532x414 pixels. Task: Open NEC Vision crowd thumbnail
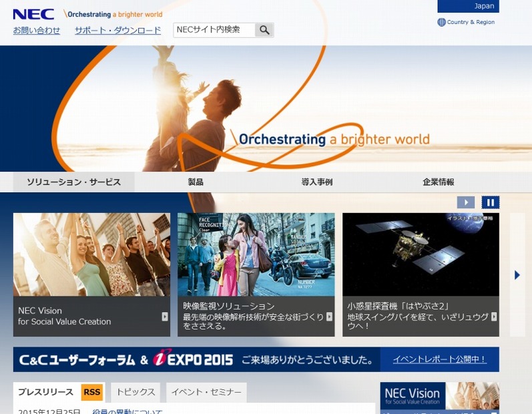coord(91,254)
